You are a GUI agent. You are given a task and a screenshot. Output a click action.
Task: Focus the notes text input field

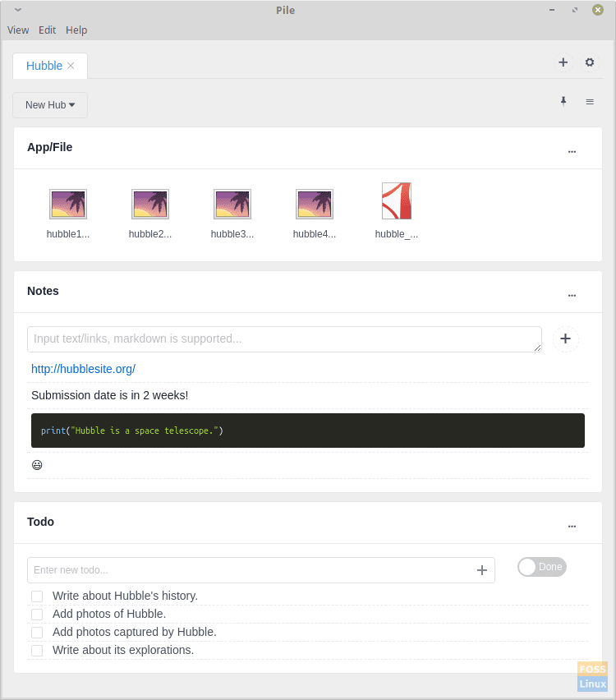click(284, 338)
